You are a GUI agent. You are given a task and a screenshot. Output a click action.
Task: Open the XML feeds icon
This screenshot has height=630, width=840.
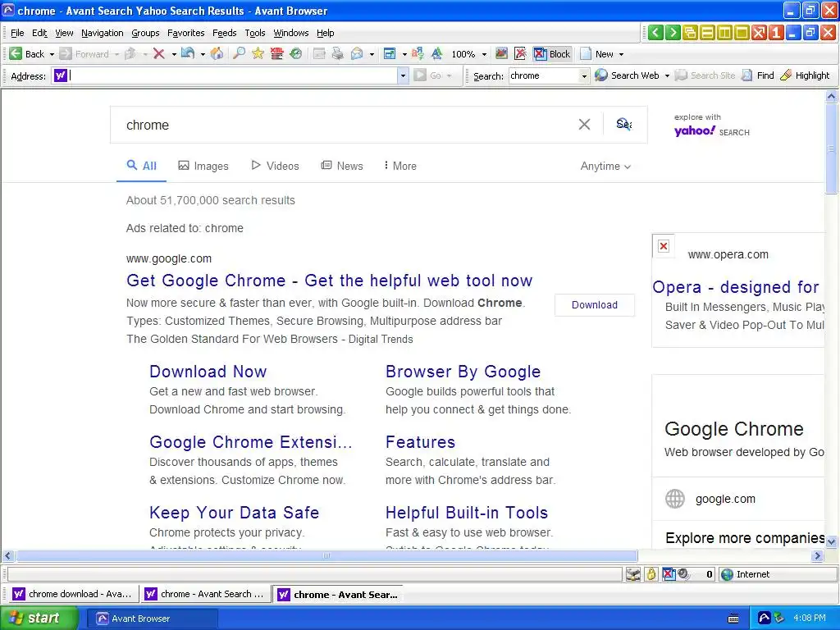(x=276, y=53)
